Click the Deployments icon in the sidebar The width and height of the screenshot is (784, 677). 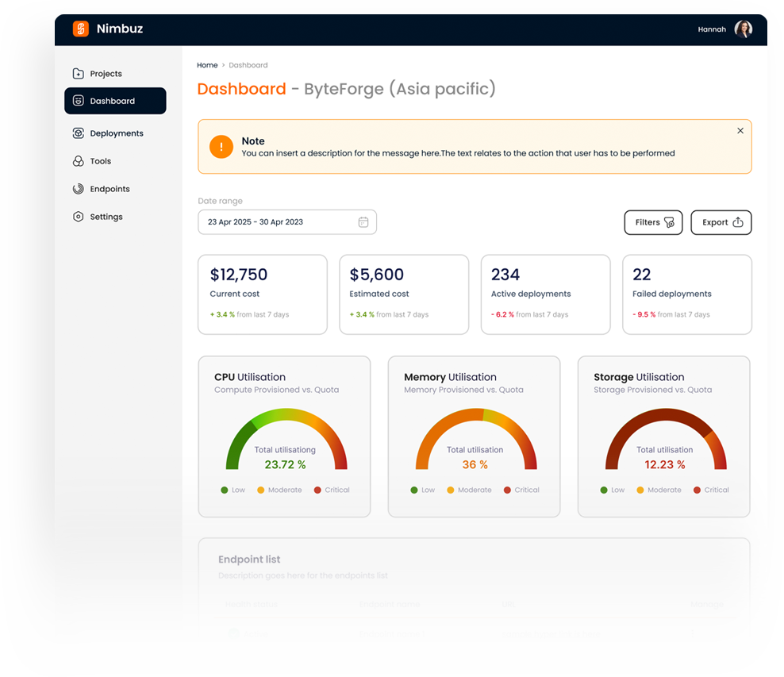click(78, 133)
